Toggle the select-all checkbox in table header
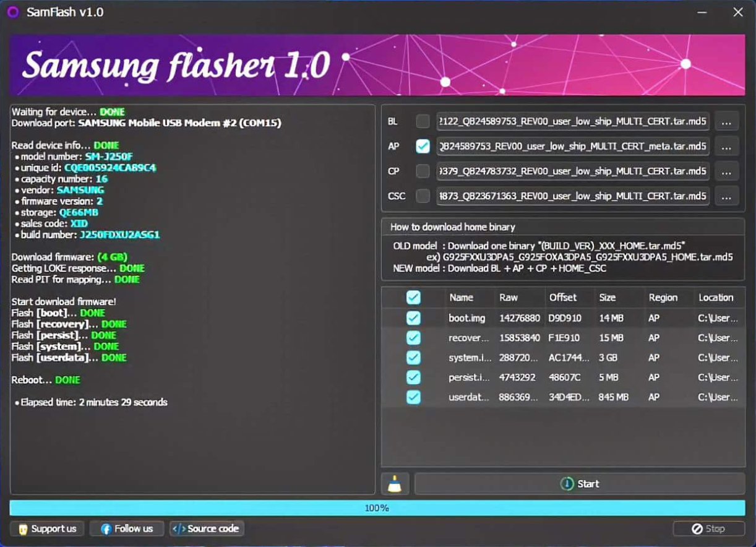The image size is (756, 547). [x=413, y=298]
